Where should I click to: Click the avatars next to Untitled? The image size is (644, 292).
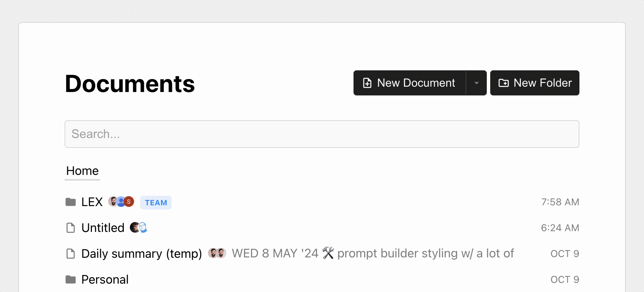pyautogui.click(x=138, y=228)
